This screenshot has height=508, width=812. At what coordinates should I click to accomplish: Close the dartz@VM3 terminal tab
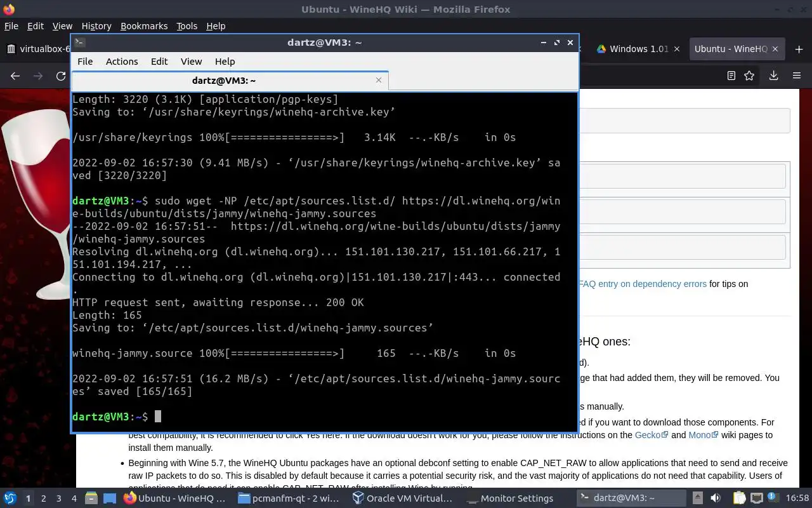click(x=379, y=80)
